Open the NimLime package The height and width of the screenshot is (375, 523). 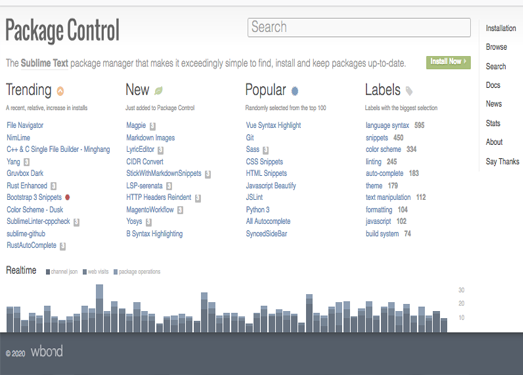(x=18, y=137)
